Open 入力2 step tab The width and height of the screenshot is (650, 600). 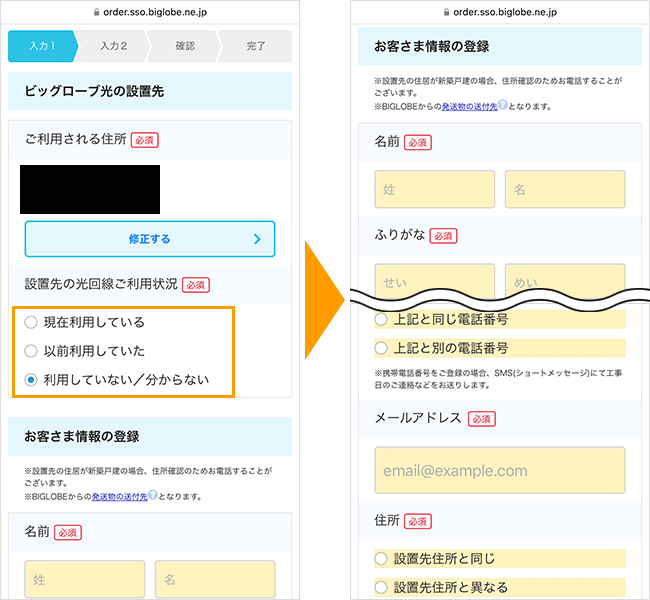pyautogui.click(x=114, y=46)
